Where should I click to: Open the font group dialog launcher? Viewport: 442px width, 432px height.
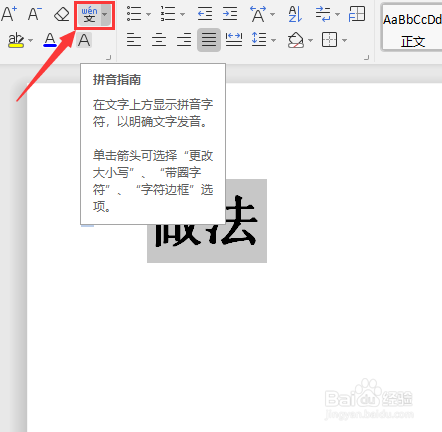click(x=108, y=57)
